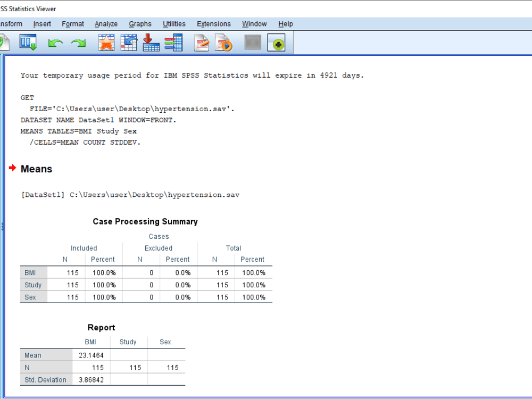Open the Graphs menu

pyautogui.click(x=140, y=24)
